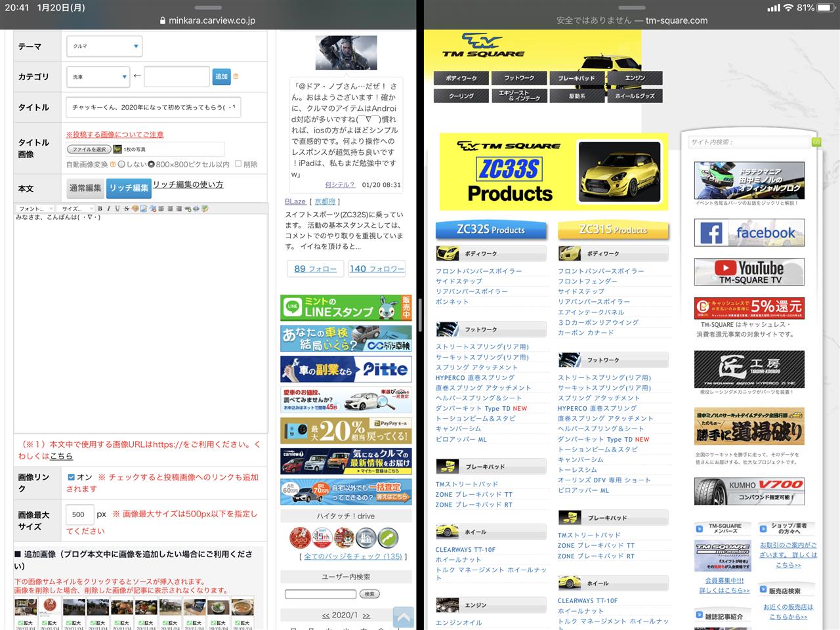Click the LINE stamp banner ad

click(x=346, y=308)
